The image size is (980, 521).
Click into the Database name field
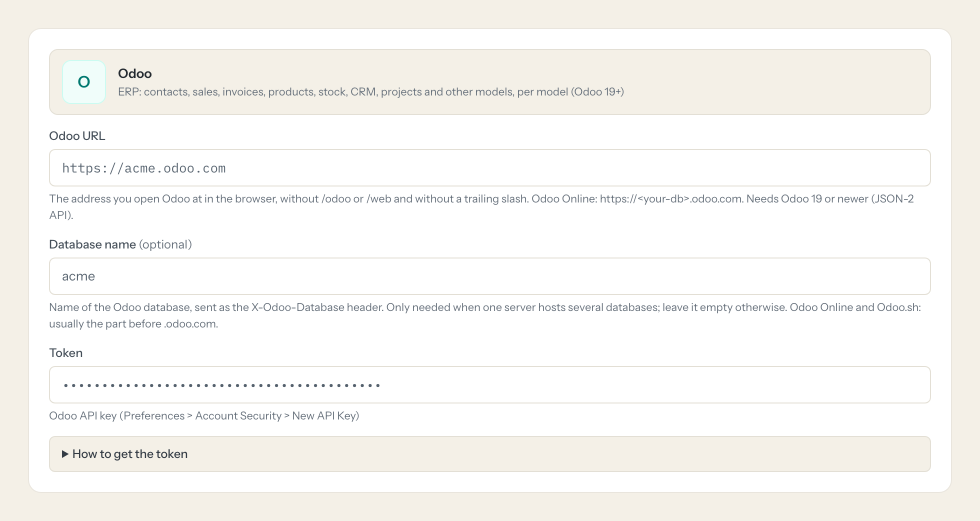(489, 276)
